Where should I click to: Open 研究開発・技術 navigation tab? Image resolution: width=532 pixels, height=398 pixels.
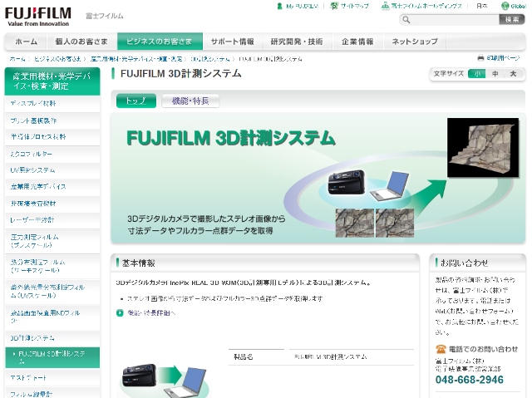click(297, 42)
